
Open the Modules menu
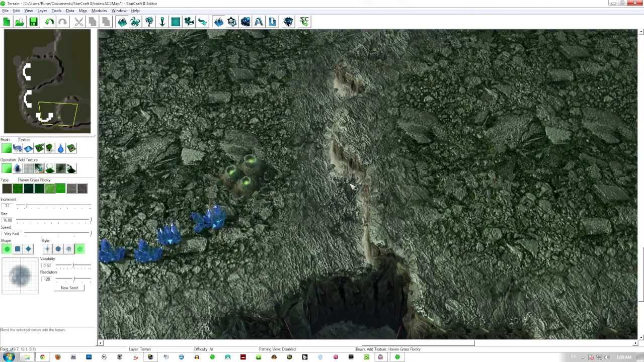[99, 11]
